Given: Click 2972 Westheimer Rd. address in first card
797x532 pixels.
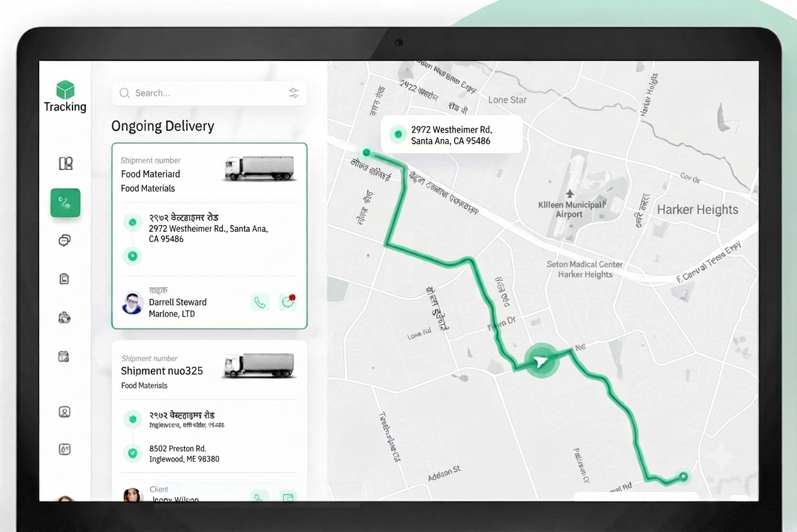Looking at the screenshot, I should click(208, 234).
